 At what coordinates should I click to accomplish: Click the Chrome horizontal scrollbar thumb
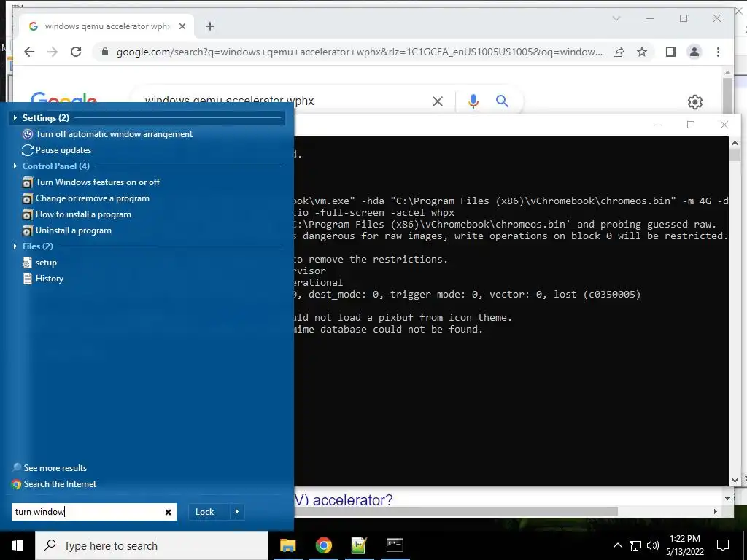click(x=456, y=511)
